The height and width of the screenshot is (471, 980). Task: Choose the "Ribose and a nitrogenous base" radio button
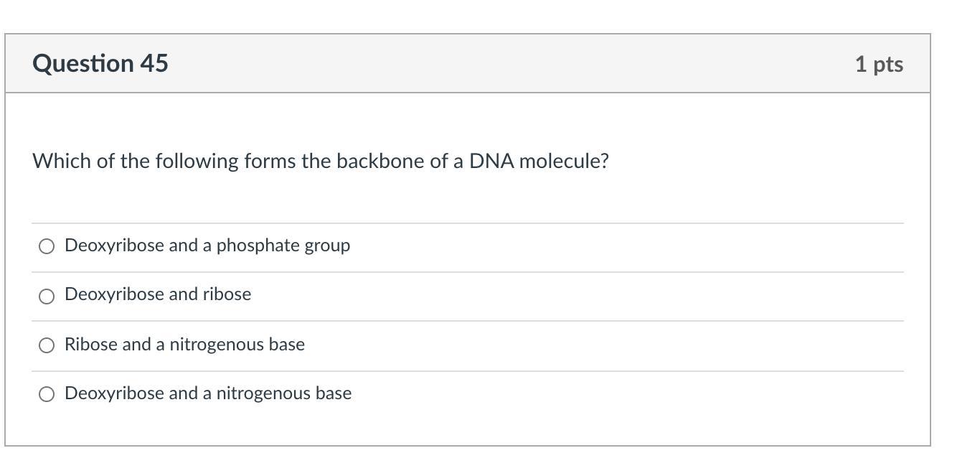click(47, 345)
